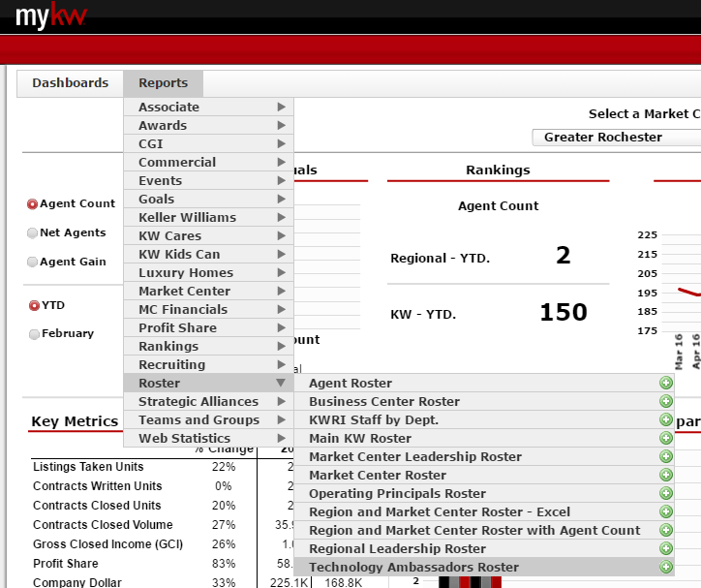Select the Agent Count radio button
The height and width of the screenshot is (588, 701).
coord(32,203)
